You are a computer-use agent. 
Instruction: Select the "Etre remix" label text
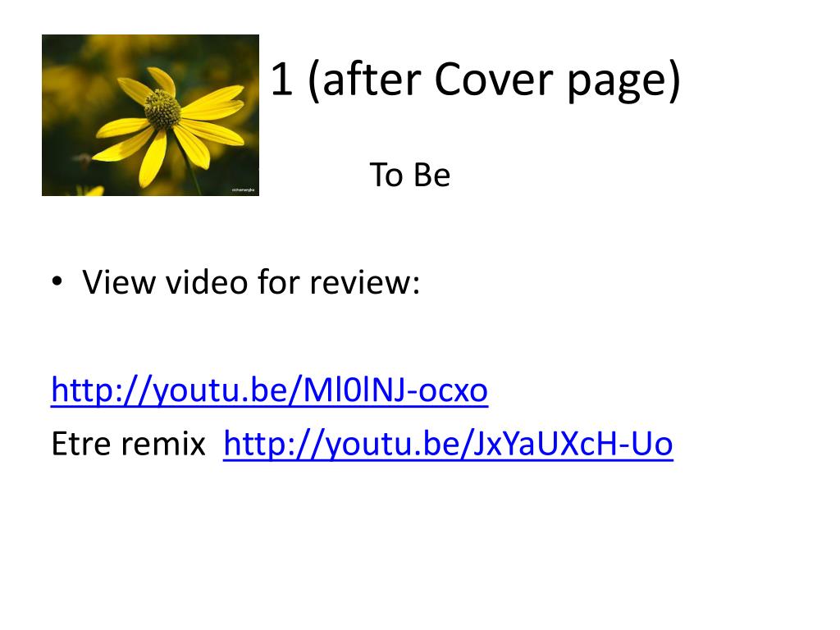click(129, 444)
